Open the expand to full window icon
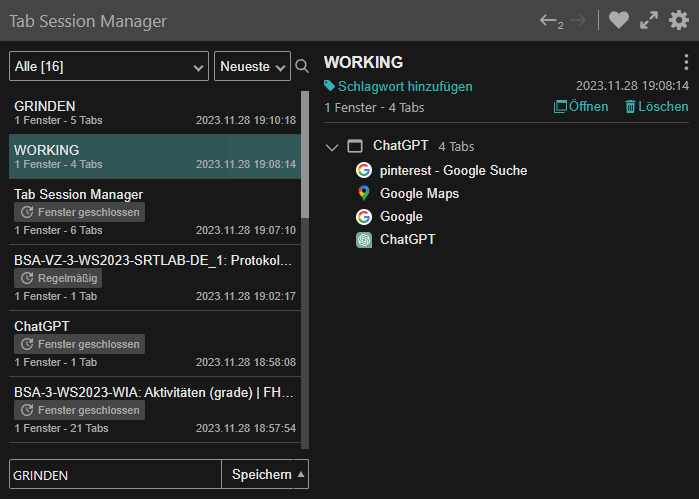The image size is (699, 499). point(650,20)
